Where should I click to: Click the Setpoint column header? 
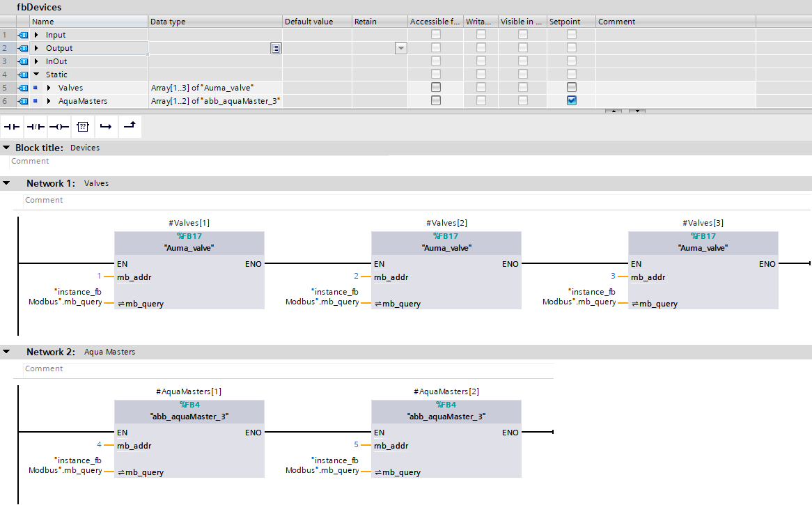(x=571, y=21)
